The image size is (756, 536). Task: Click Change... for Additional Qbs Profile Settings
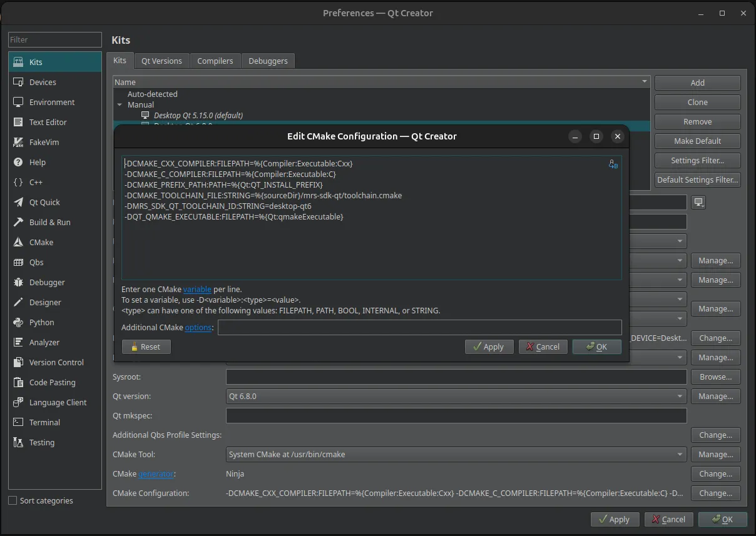[716, 435]
